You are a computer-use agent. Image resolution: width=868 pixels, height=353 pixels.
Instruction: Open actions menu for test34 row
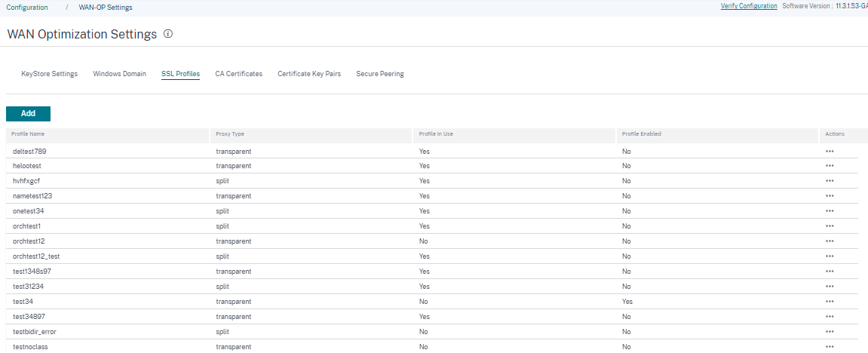coord(830,302)
